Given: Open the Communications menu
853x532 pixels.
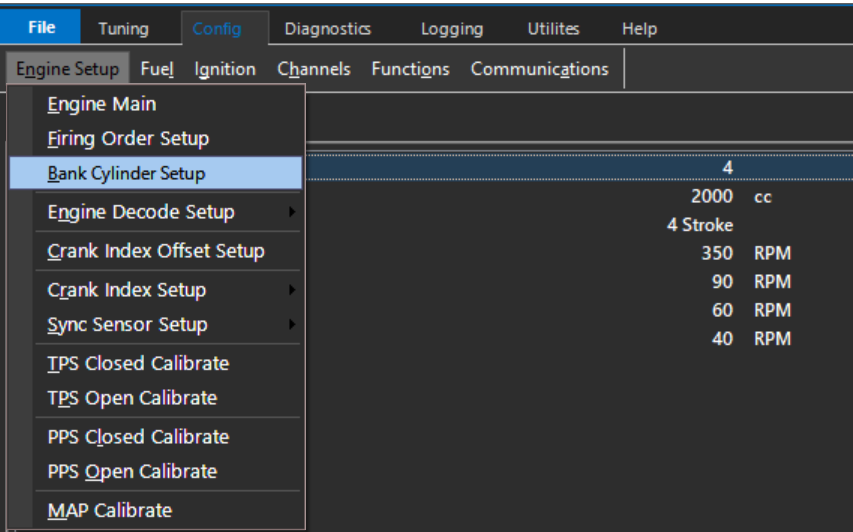Looking at the screenshot, I should [539, 69].
